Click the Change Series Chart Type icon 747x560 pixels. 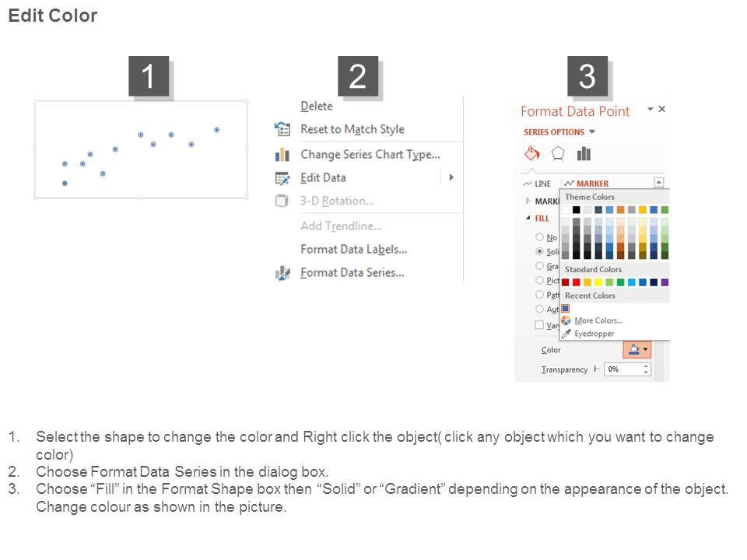point(282,155)
